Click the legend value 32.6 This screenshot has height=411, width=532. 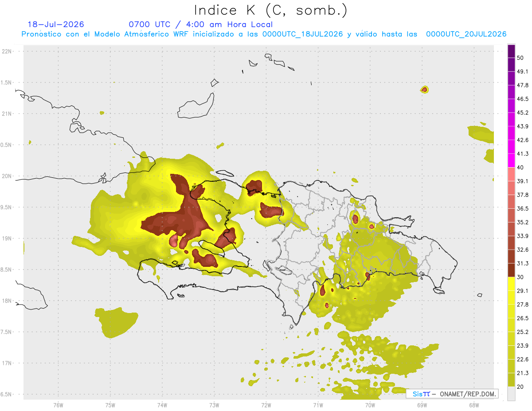tap(523, 250)
